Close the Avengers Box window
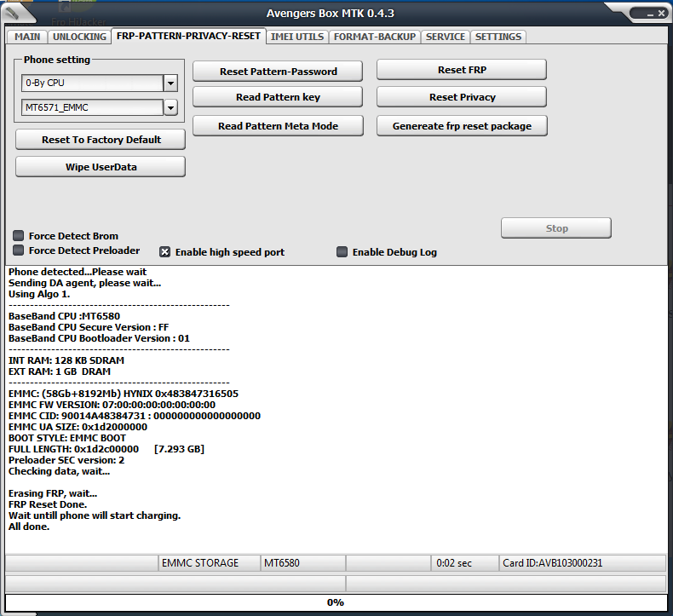This screenshot has width=673, height=616. click(x=661, y=14)
